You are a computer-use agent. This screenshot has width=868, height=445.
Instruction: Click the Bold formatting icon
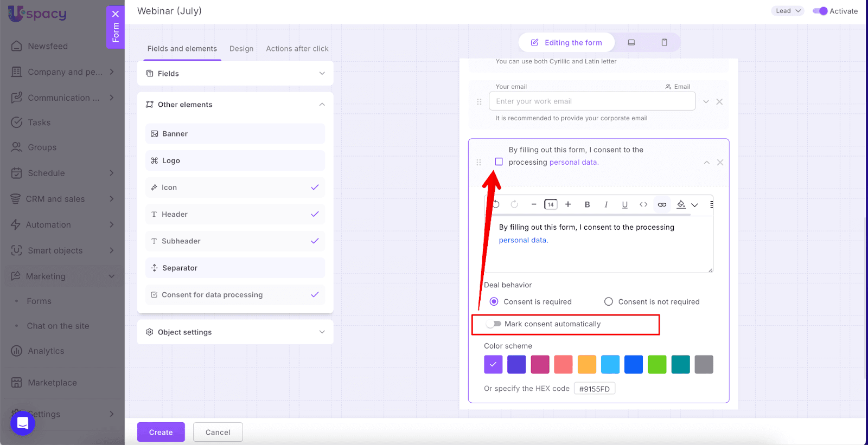[587, 204]
